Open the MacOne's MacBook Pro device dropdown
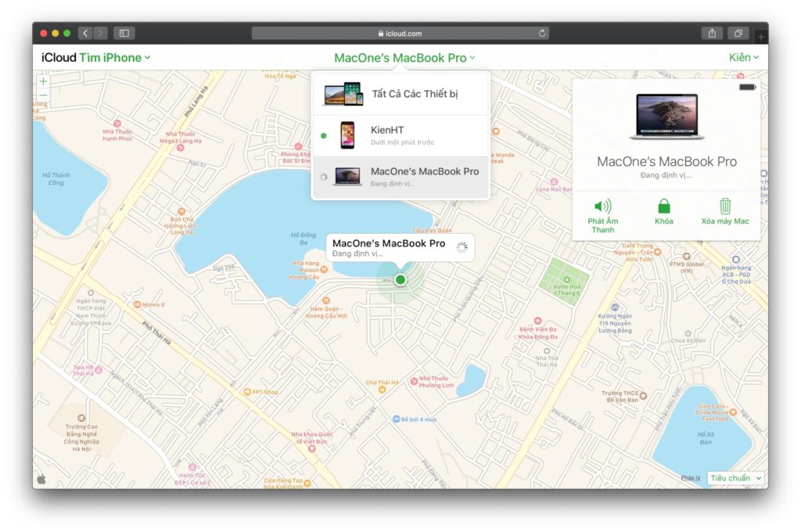Image resolution: width=801 pixels, height=532 pixels. (404, 57)
